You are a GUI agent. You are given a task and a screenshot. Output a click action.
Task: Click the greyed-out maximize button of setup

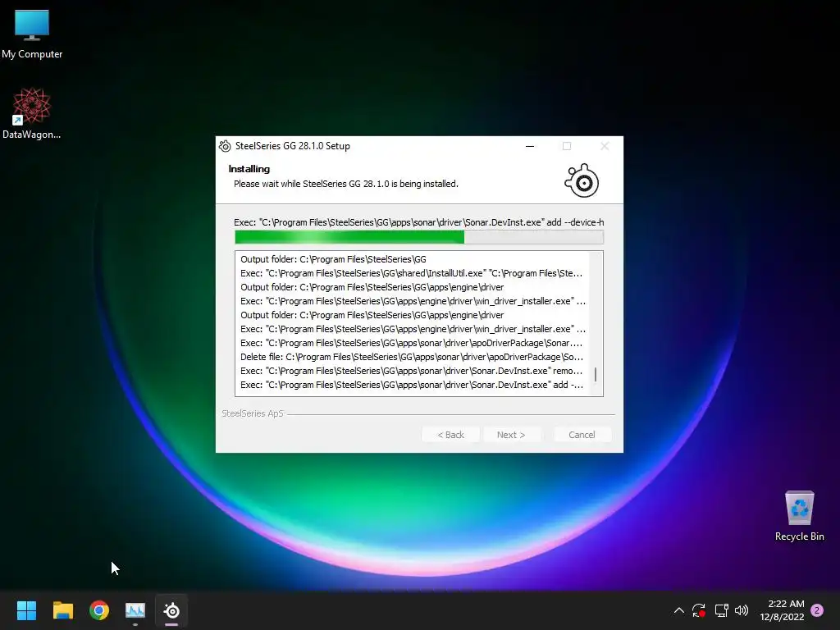tap(567, 146)
